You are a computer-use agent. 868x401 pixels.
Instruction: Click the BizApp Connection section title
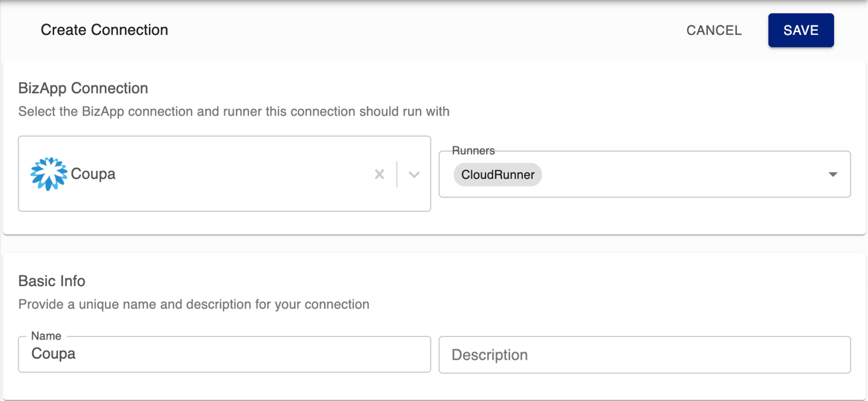pyautogui.click(x=81, y=88)
